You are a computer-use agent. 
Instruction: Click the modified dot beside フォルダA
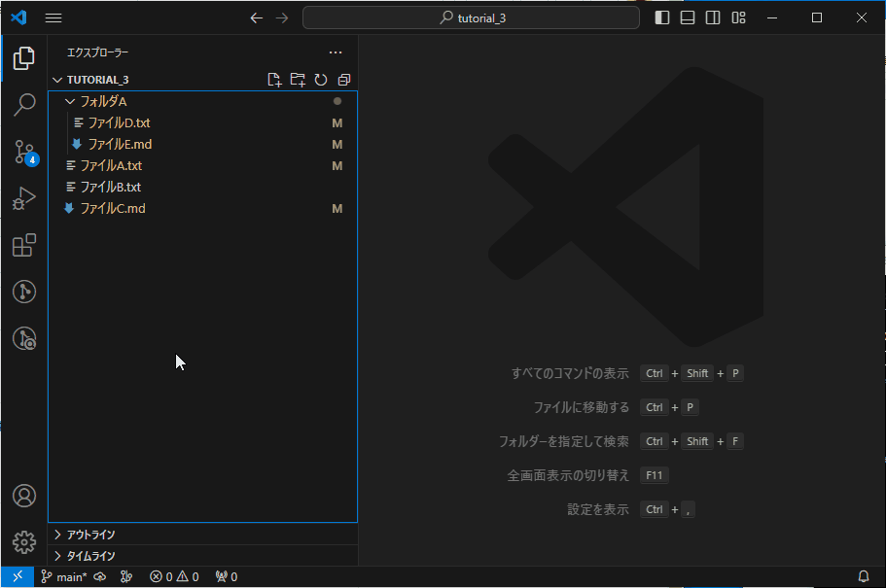pyautogui.click(x=337, y=101)
